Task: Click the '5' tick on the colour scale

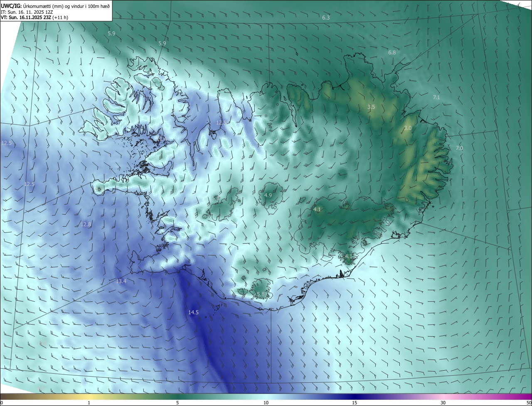Action: point(177,403)
